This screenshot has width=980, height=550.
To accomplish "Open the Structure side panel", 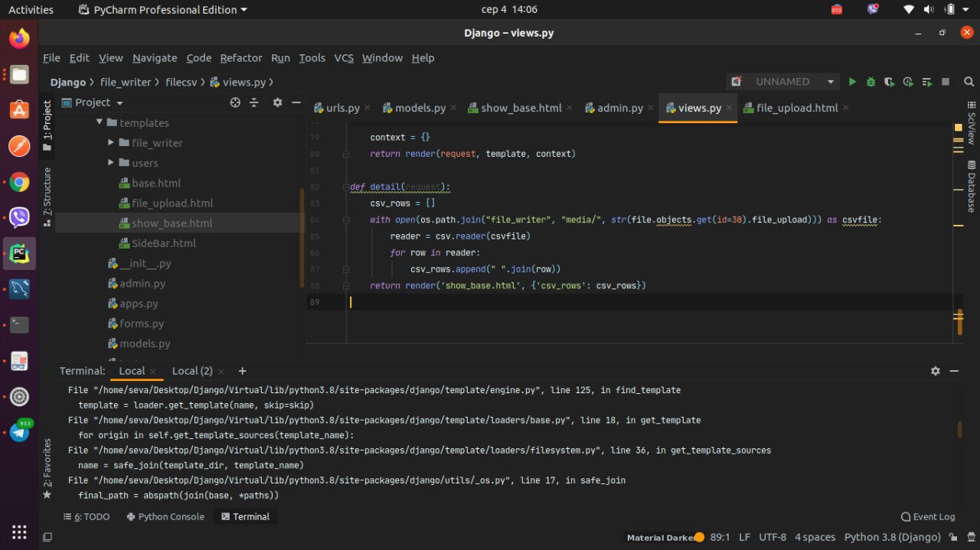I will click(x=47, y=197).
